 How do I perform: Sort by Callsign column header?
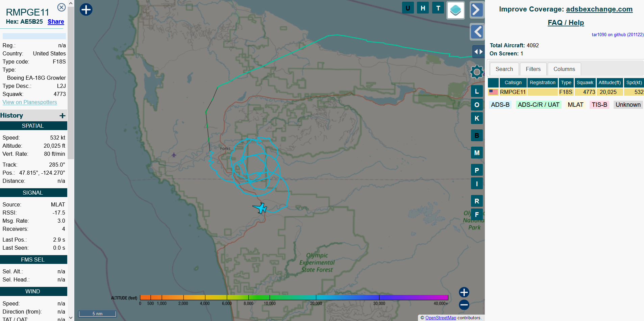coord(513,82)
